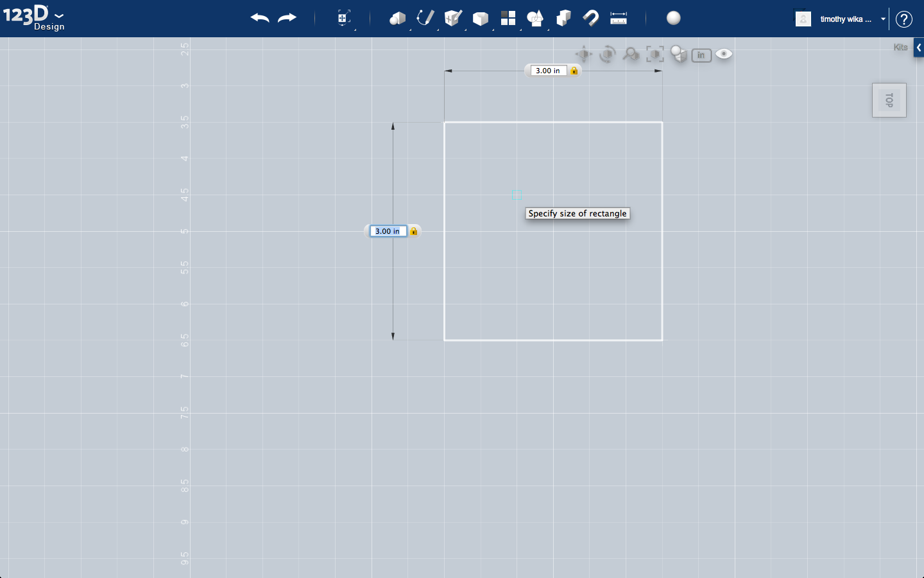Redo the last undone action

tap(287, 18)
